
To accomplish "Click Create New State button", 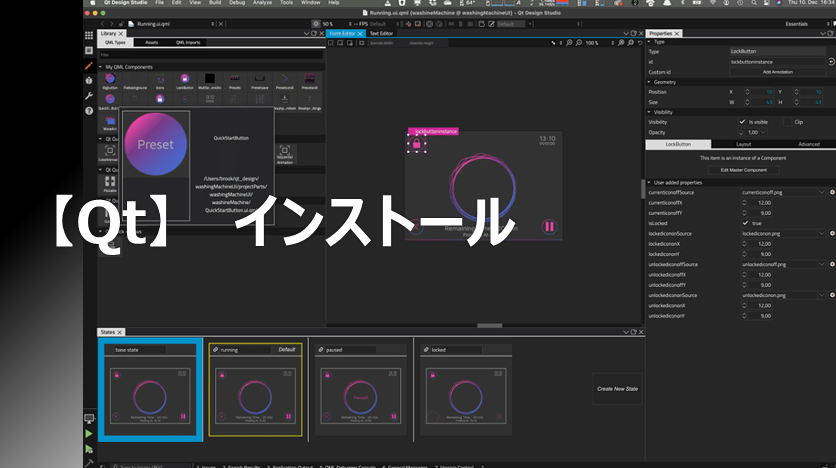I will [617, 389].
